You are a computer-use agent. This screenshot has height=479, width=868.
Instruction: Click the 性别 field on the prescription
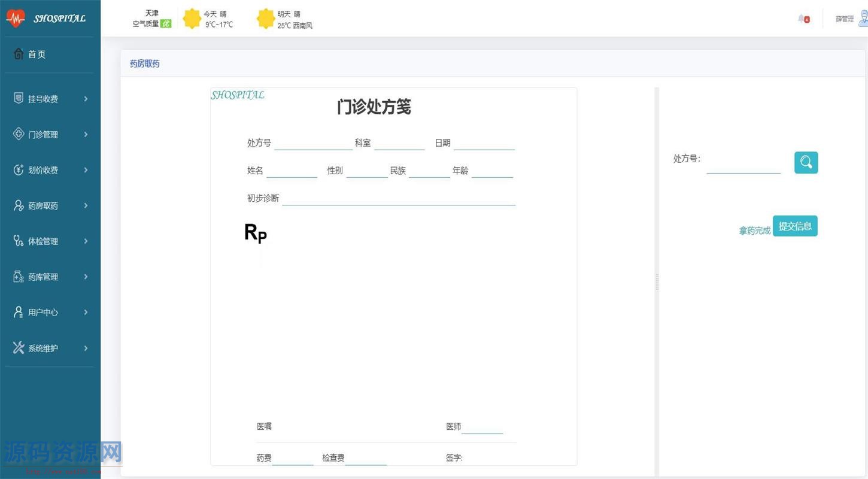coord(367,170)
